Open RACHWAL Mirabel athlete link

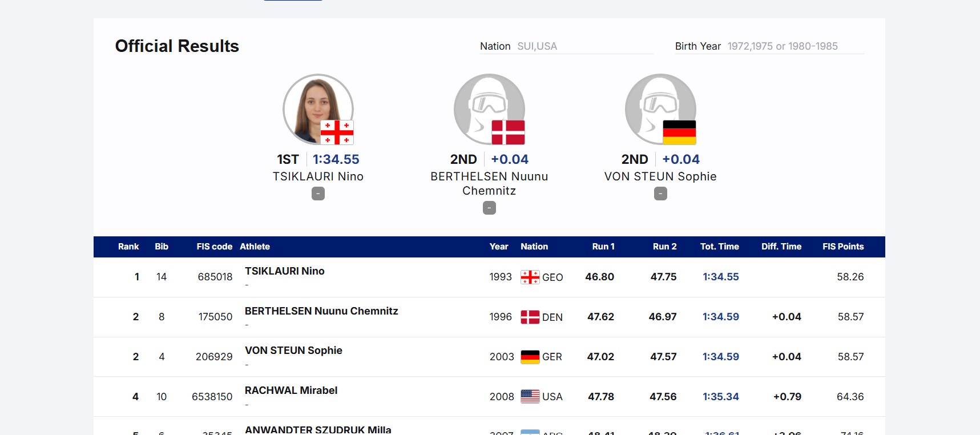tap(291, 390)
